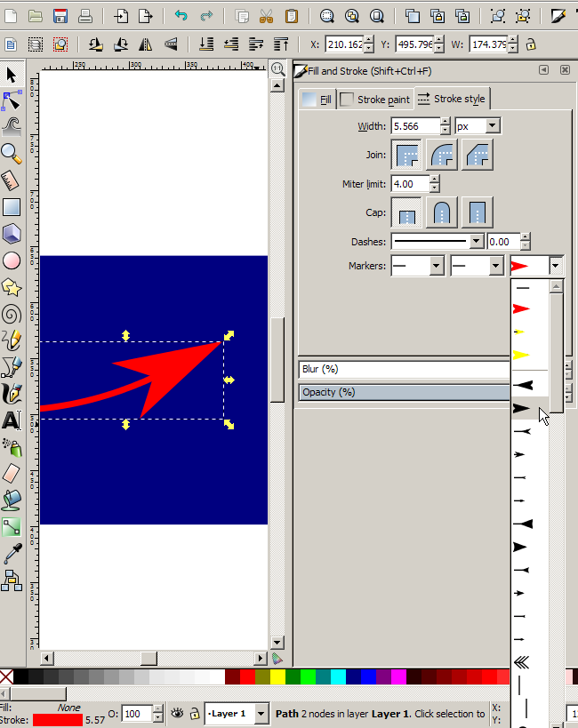Pick the large yellow arrow marker
The height and width of the screenshot is (728, 578).
pos(521,356)
